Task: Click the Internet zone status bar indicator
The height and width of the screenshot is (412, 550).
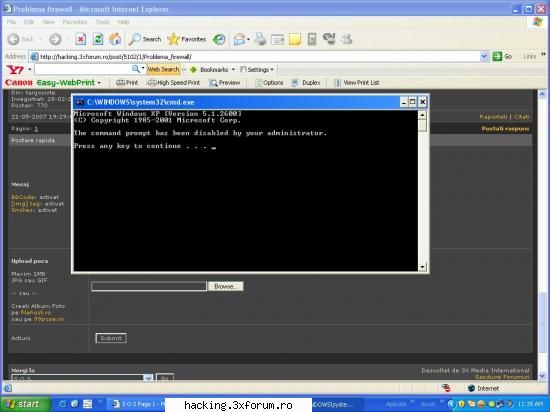Action: click(x=483, y=388)
